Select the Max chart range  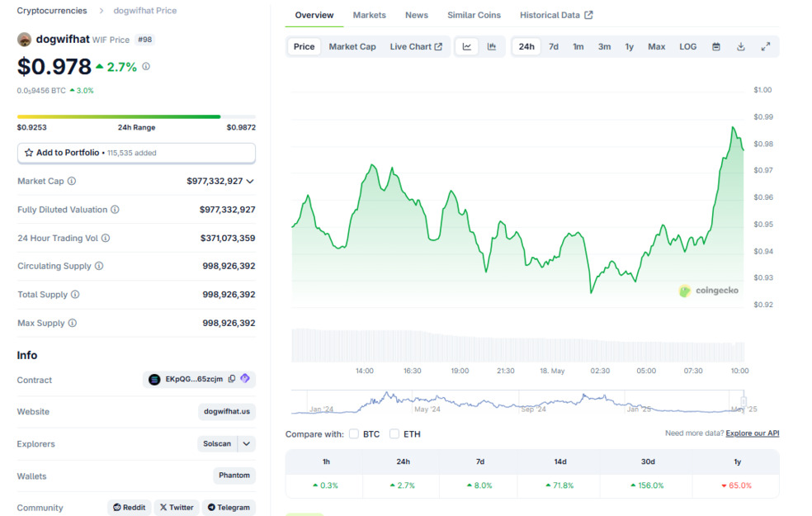(656, 46)
